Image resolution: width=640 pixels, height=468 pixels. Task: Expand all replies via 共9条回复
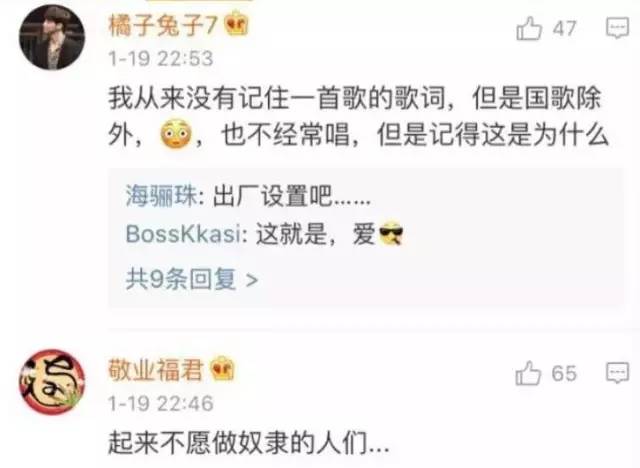pos(192,279)
